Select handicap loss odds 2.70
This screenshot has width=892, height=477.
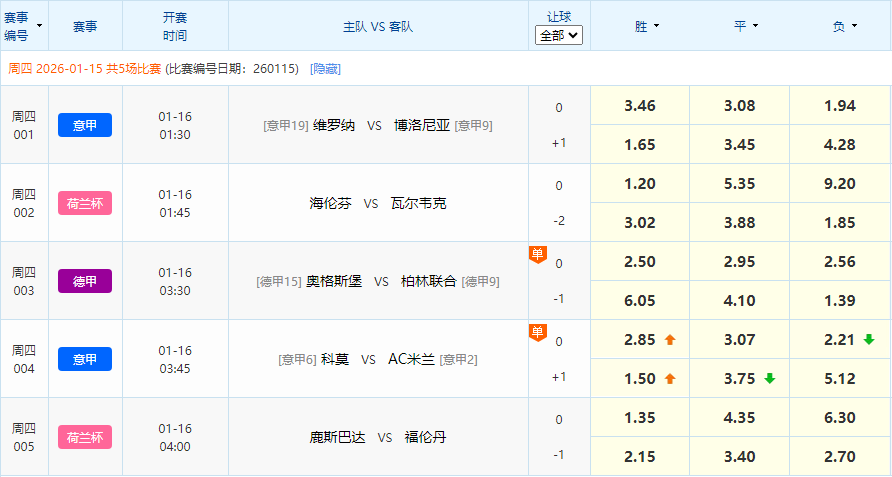click(840, 457)
